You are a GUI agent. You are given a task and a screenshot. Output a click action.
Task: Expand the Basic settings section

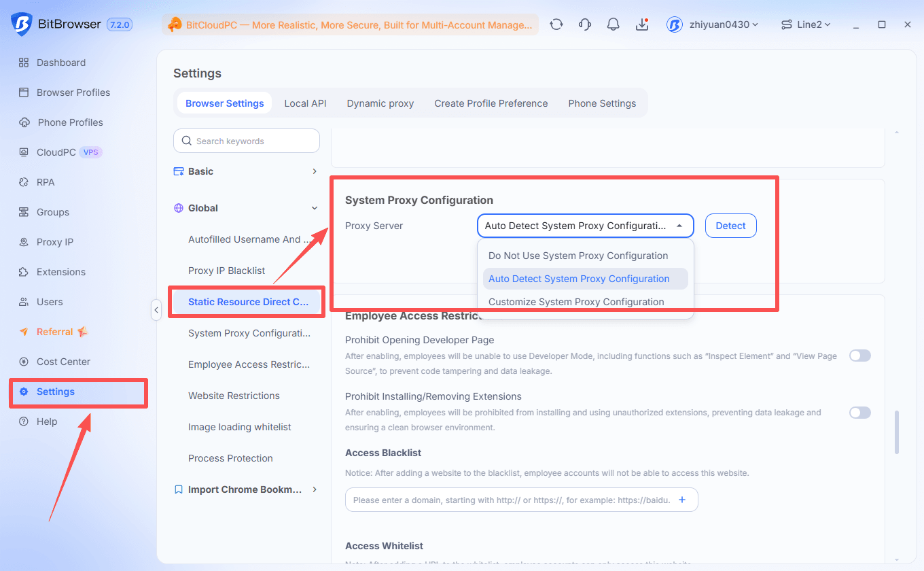click(247, 171)
